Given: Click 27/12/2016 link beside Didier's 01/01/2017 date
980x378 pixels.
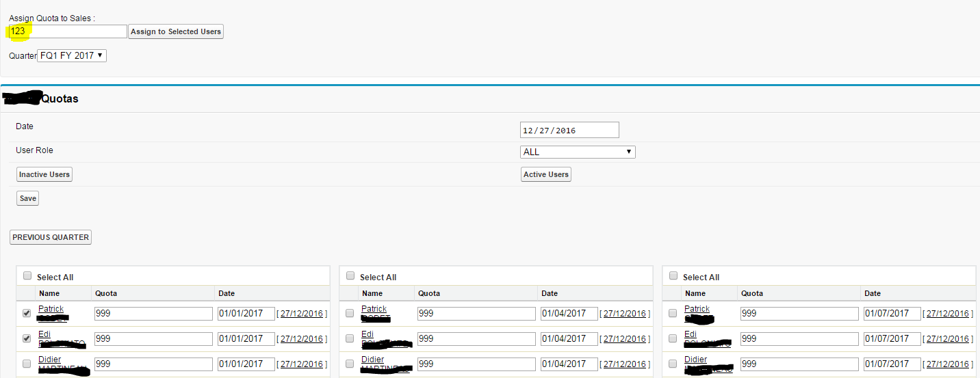Looking at the screenshot, I should point(302,364).
